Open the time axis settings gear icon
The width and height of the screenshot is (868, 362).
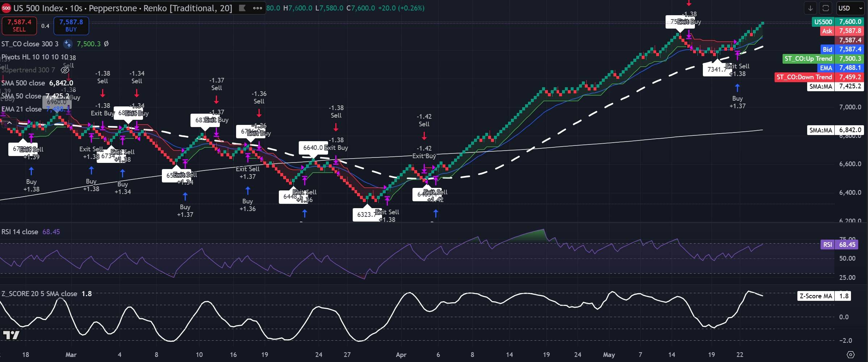pos(851,354)
